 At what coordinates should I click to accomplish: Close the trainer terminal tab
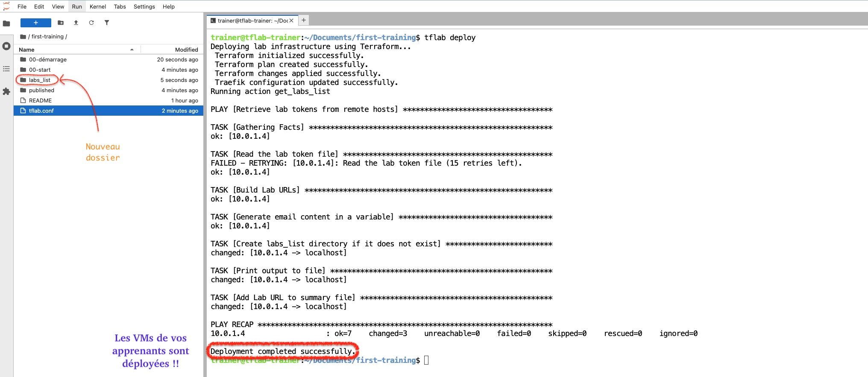click(x=291, y=20)
